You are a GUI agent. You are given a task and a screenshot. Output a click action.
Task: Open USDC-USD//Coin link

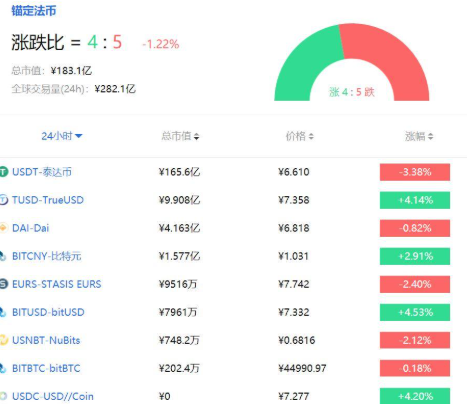click(x=53, y=396)
